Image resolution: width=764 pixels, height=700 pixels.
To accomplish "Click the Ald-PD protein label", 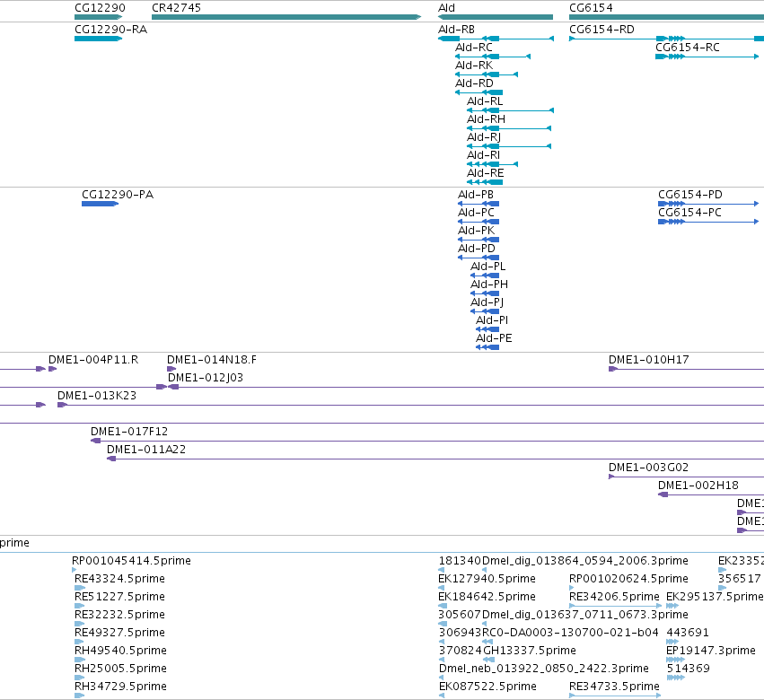I will coord(477,249).
